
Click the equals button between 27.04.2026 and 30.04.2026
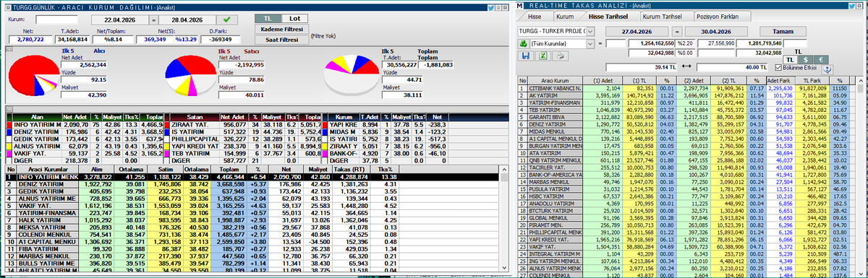tap(677, 32)
